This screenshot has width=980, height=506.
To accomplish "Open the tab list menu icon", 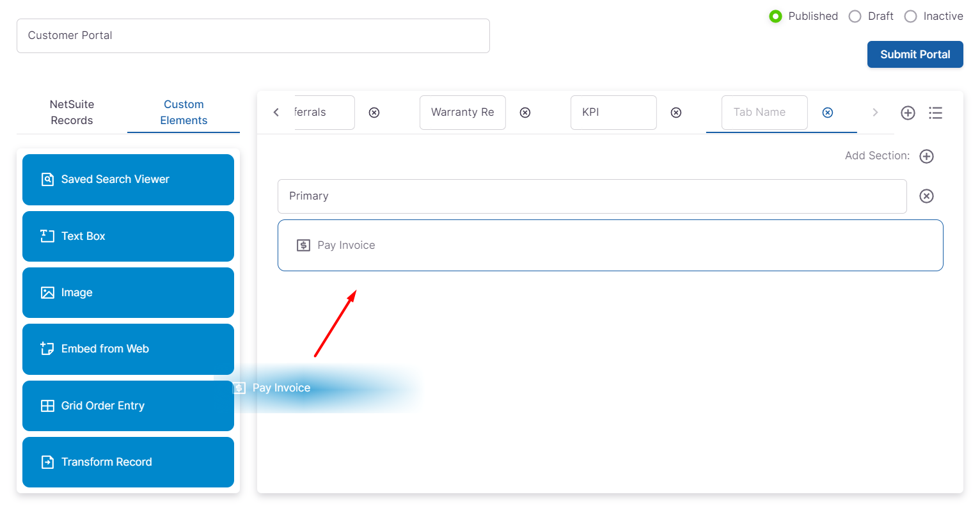I will coord(935,113).
